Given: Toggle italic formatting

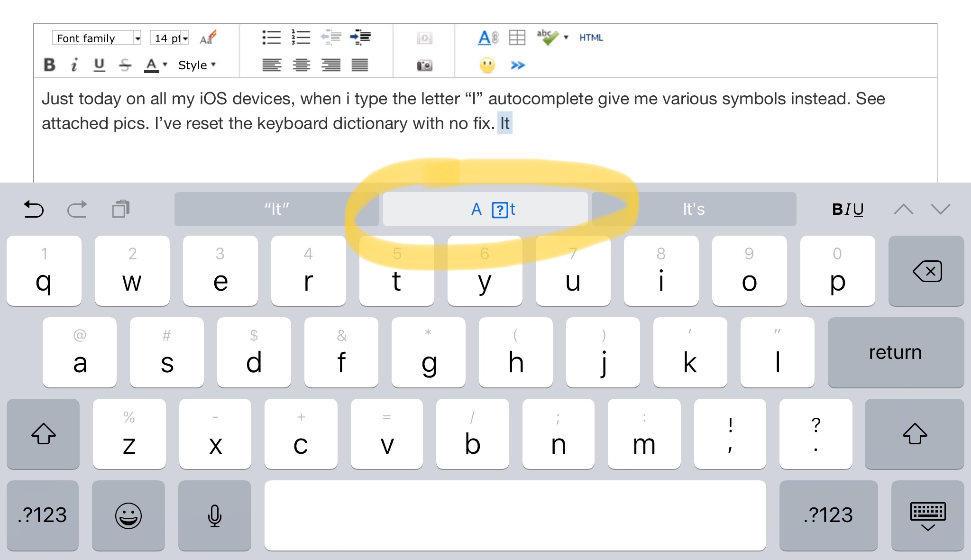Looking at the screenshot, I should pyautogui.click(x=73, y=65).
